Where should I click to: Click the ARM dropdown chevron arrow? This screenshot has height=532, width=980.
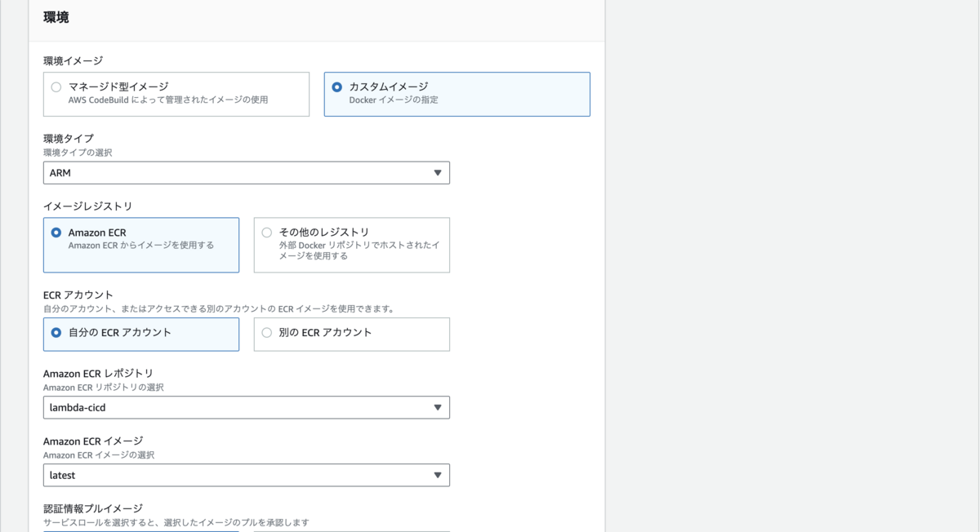pyautogui.click(x=439, y=172)
